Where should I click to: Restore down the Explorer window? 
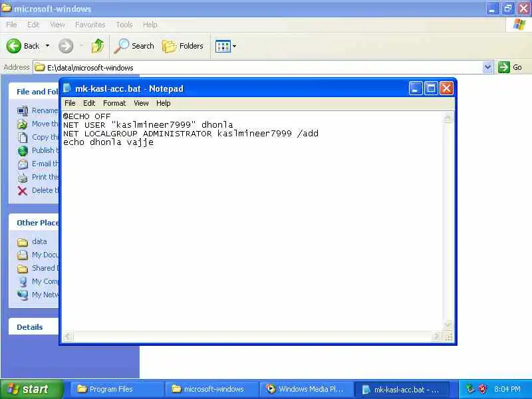pyautogui.click(x=508, y=9)
